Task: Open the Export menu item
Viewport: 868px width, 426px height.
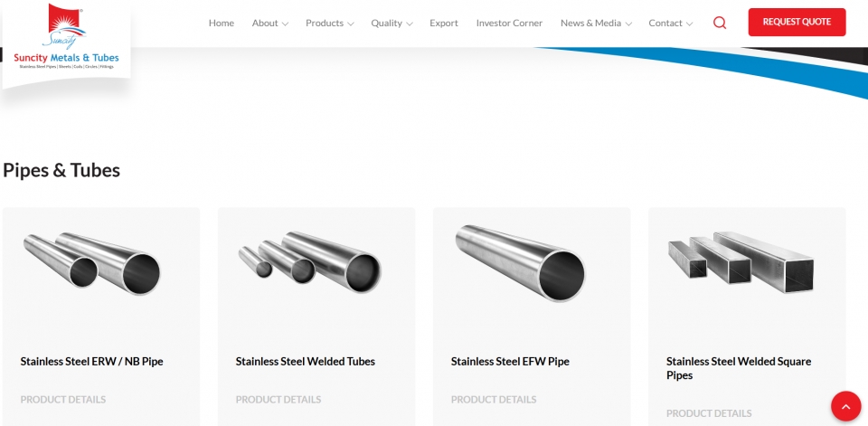Action: point(444,24)
